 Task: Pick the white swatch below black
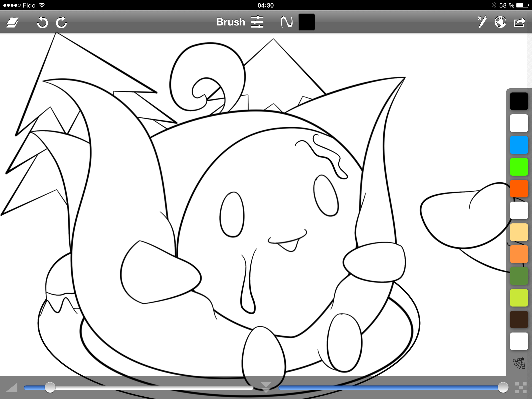(x=519, y=123)
